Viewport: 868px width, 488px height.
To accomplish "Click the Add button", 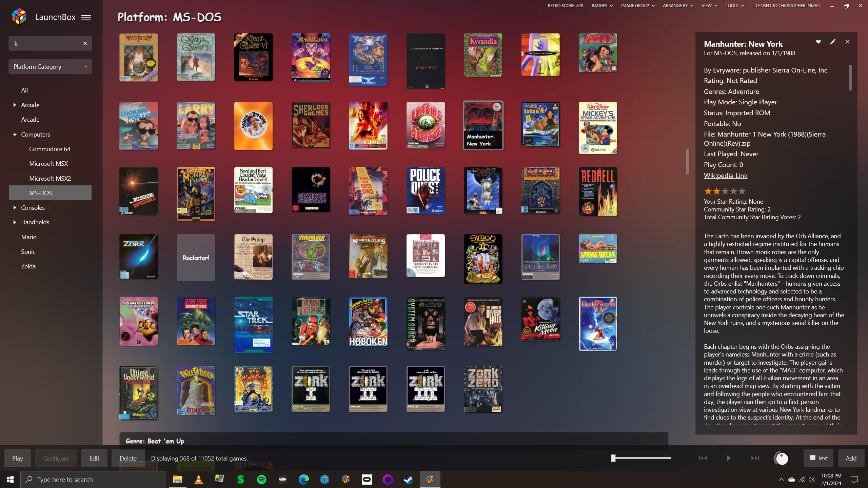I will [x=851, y=458].
